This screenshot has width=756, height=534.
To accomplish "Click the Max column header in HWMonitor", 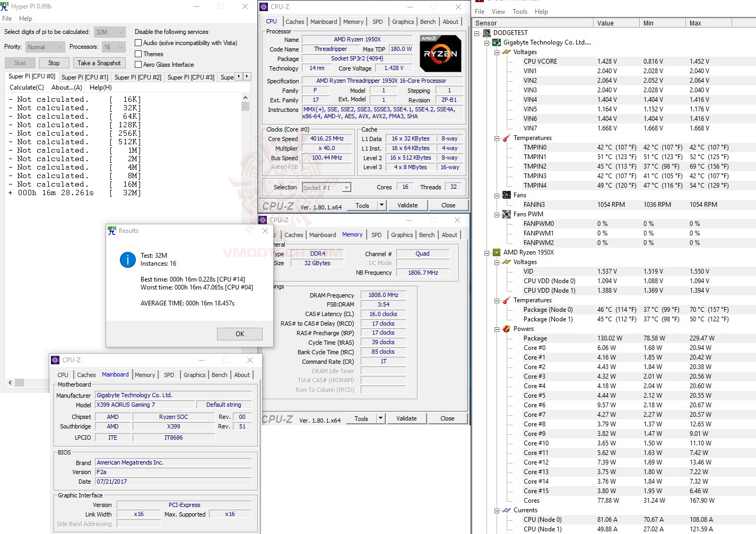I will (x=709, y=23).
